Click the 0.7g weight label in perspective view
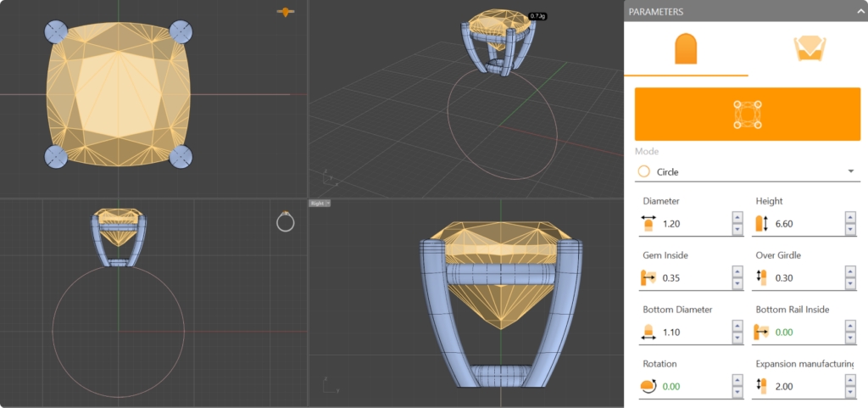 (537, 16)
